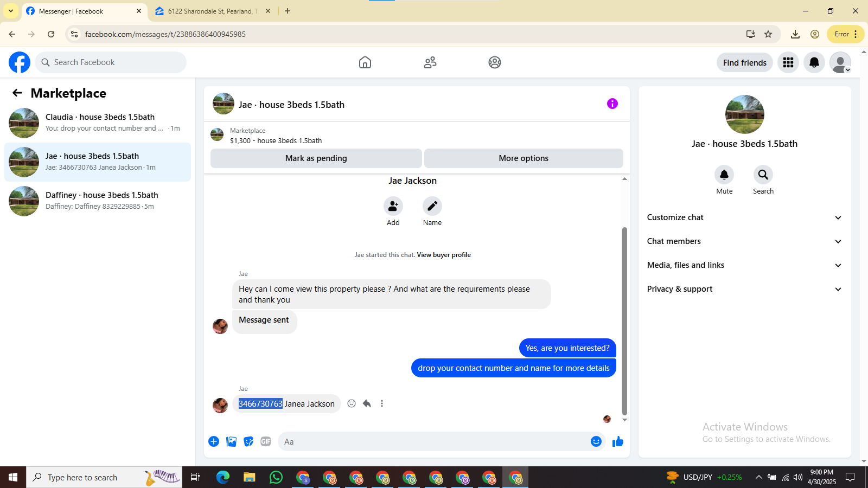Viewport: 868px width, 488px height.
Task: Open Daffiney house 3beds conversation
Action: [x=98, y=201]
